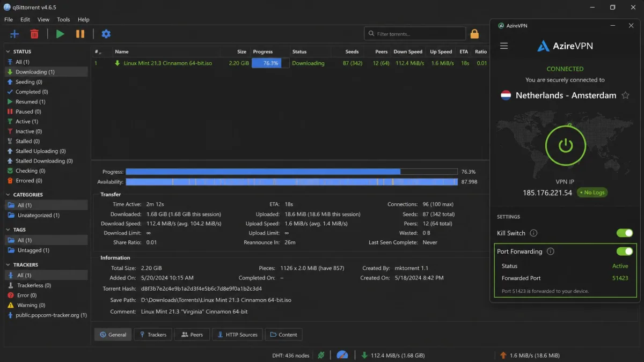Viewport: 644px width, 362px height.
Task: Toggle the Kill Switch off
Action: coord(625,233)
